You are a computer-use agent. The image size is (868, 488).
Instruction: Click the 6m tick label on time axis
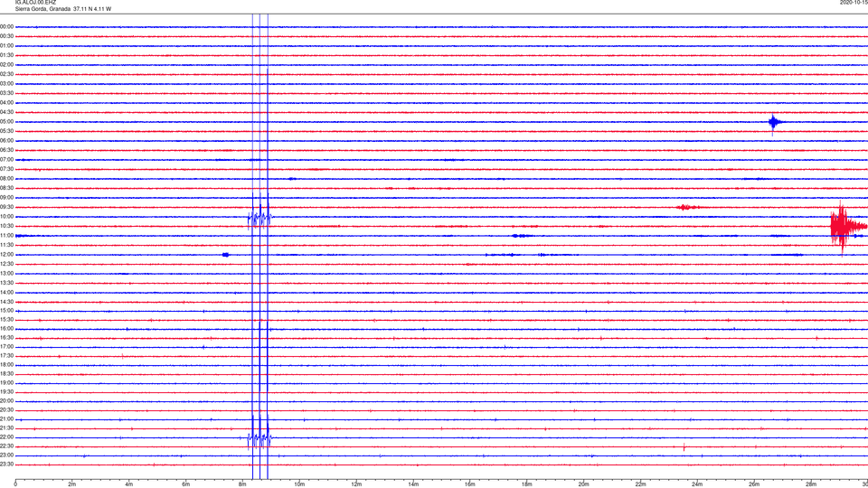[185, 484]
